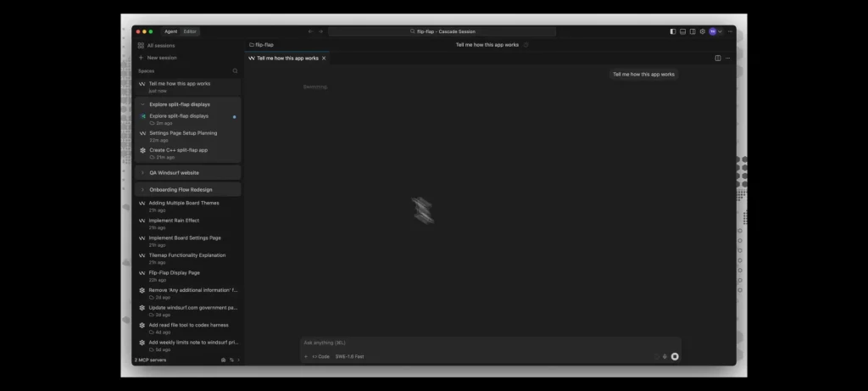This screenshot has height=391, width=868.
Task: Collapse the Explore split-flap displays space
Action: 142,104
